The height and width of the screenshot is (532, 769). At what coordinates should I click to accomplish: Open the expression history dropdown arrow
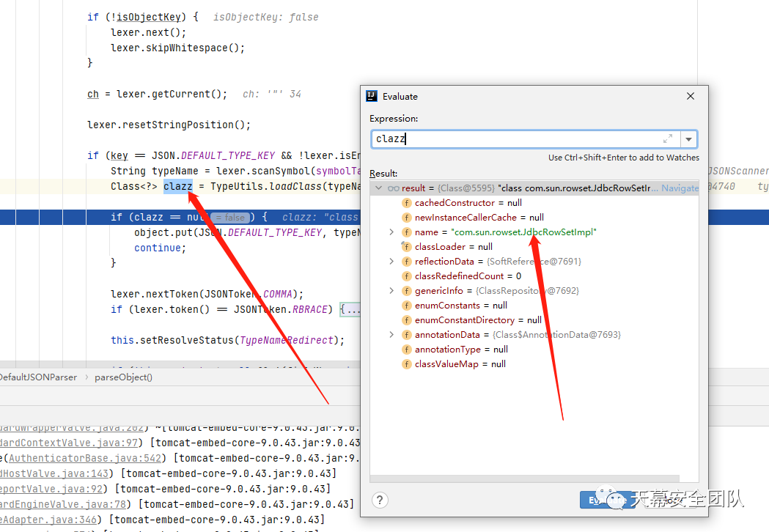[x=688, y=139]
